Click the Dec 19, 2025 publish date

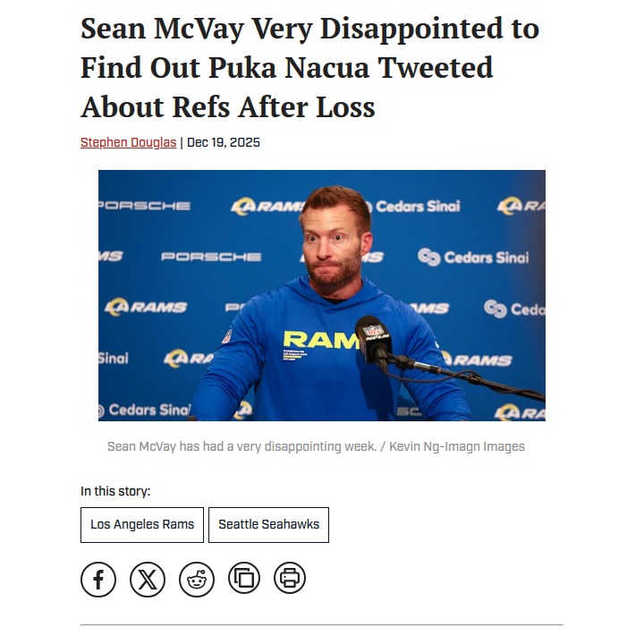[x=224, y=142]
